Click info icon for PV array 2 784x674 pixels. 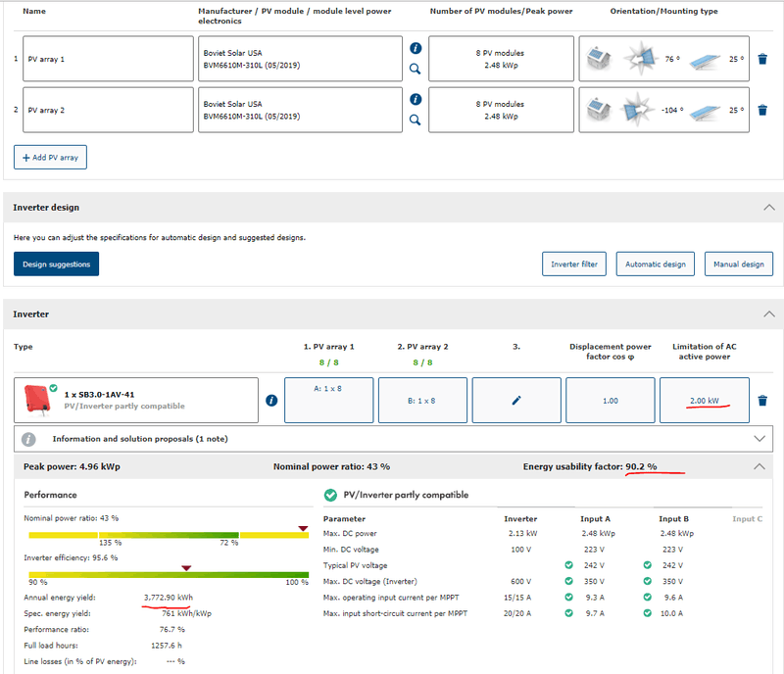coord(415,99)
